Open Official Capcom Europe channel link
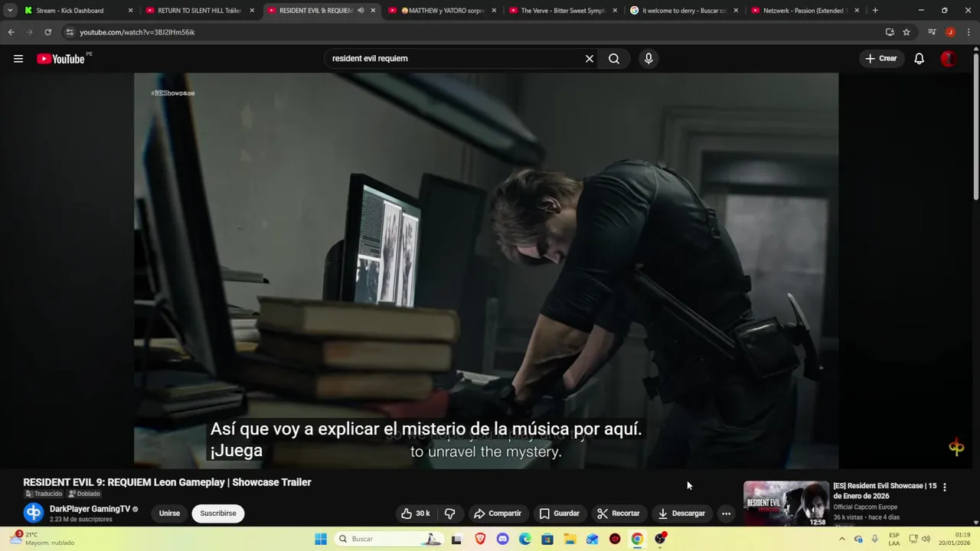Screen dimensions: 980x551 pyautogui.click(x=865, y=507)
